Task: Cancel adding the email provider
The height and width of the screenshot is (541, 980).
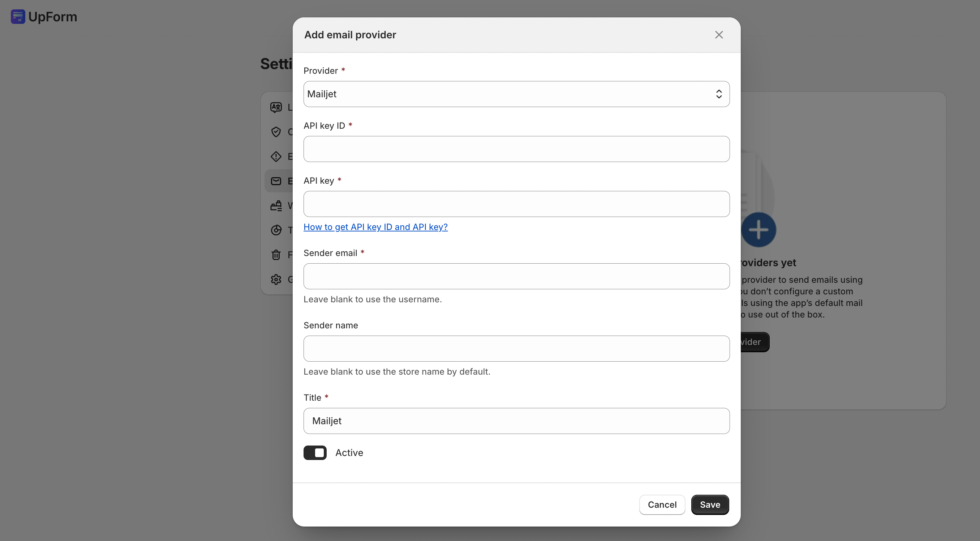Action: (662, 505)
